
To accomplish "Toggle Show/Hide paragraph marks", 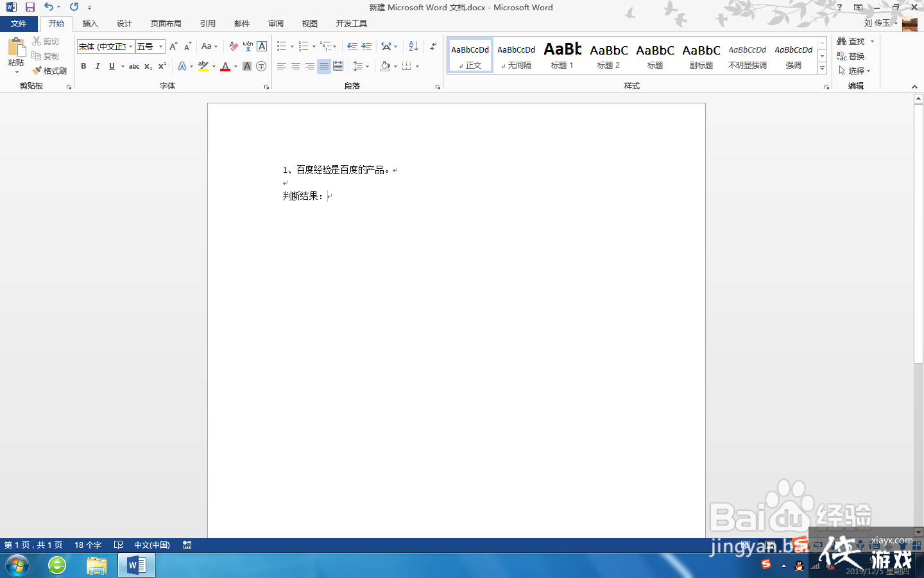I will pos(434,46).
